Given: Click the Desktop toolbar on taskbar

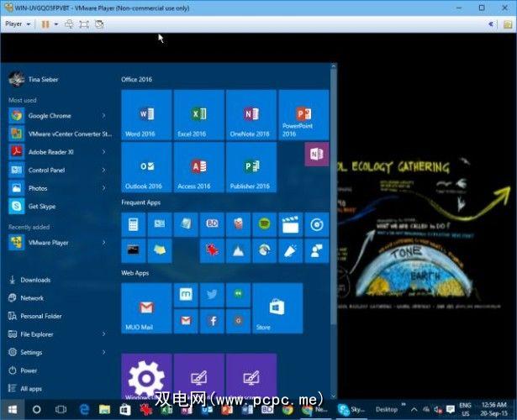Looking at the screenshot, I should pyautogui.click(x=387, y=409).
